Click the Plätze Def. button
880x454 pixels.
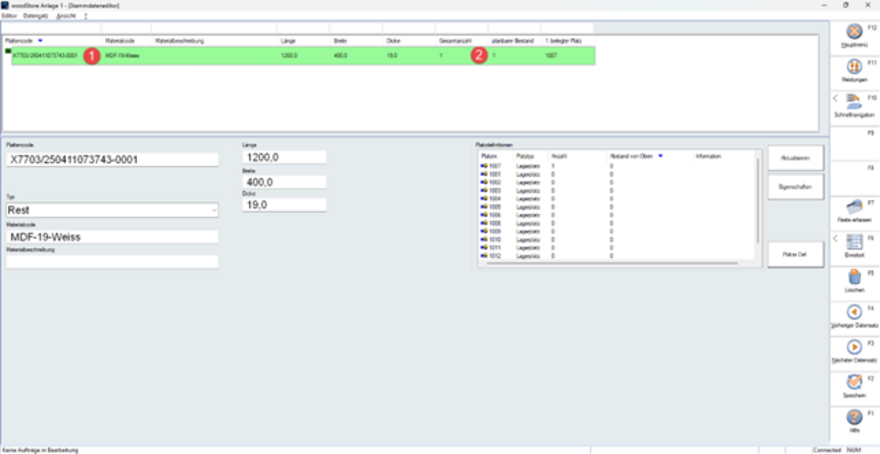(x=795, y=254)
